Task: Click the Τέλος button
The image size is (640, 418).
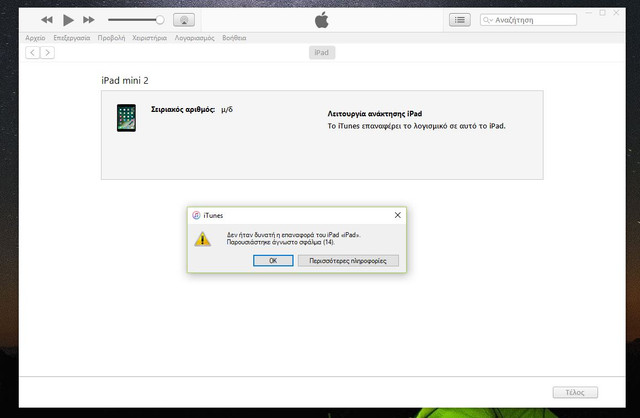Action: (575, 392)
